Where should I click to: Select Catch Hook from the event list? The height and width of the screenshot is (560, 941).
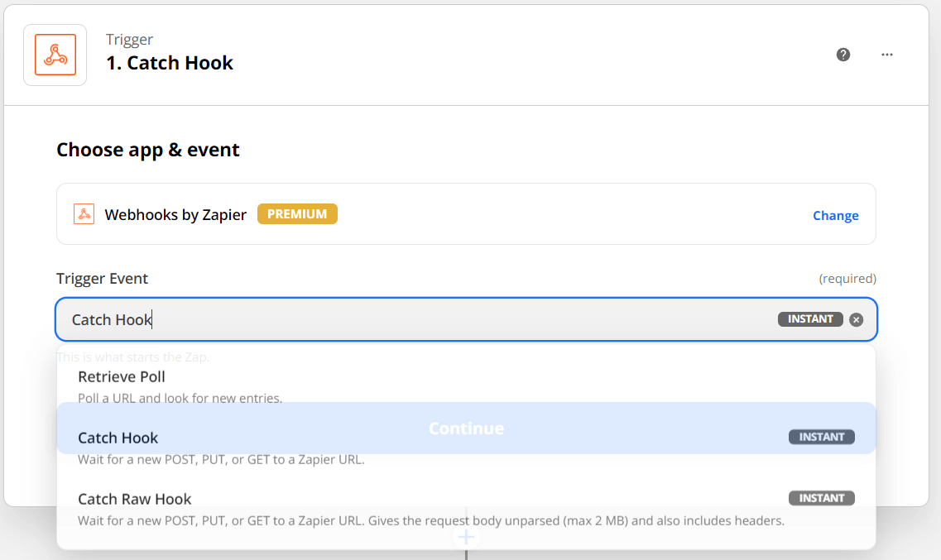click(x=118, y=438)
